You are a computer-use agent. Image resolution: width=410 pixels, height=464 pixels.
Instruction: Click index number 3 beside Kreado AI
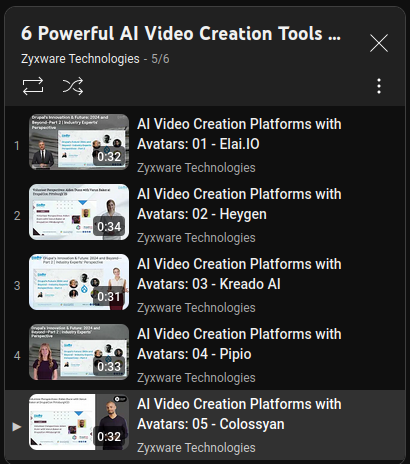tap(17, 286)
